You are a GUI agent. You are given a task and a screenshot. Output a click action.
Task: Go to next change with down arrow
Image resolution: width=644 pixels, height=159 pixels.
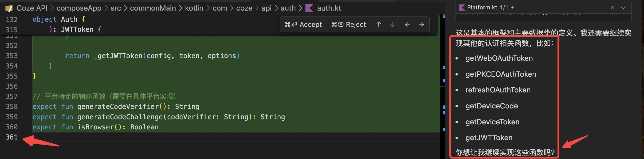coord(392,24)
